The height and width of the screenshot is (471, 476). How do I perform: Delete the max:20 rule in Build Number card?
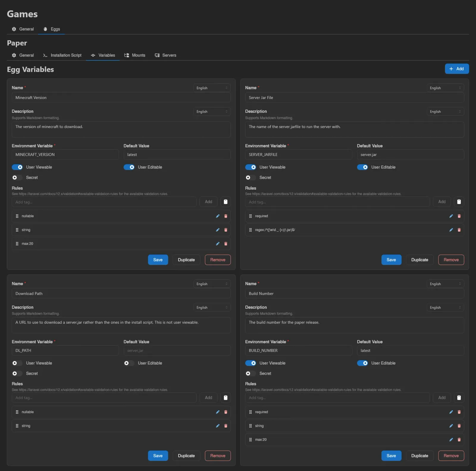click(x=459, y=439)
